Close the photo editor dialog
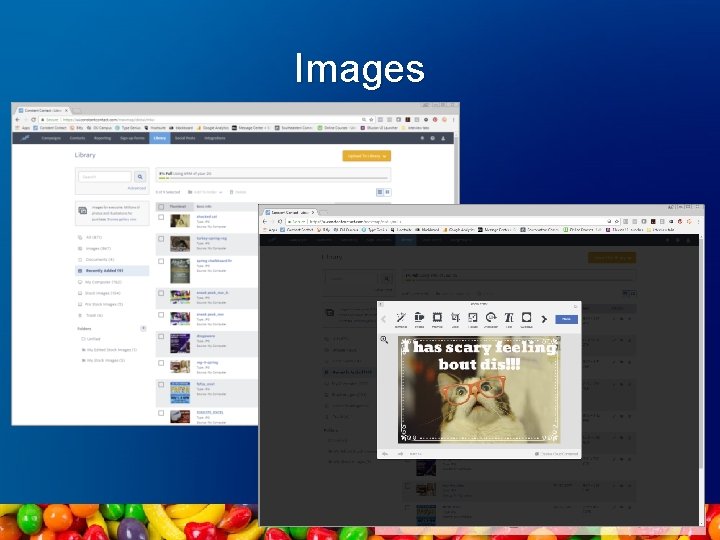The image size is (720, 540). coord(575,305)
